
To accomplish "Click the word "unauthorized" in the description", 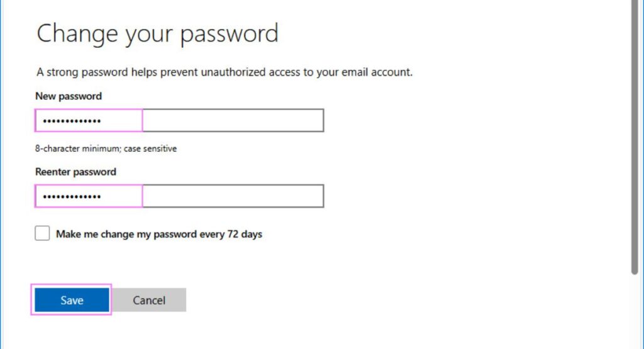I will coord(232,72).
